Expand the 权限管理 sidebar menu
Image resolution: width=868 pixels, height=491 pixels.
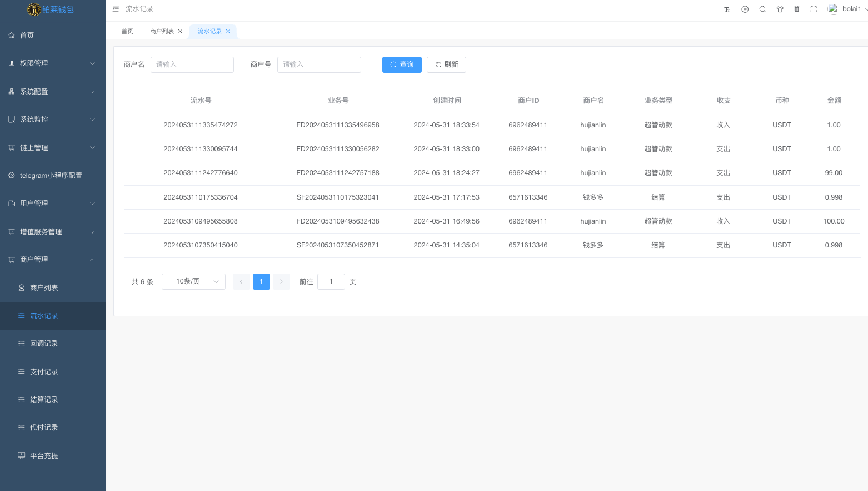[x=53, y=63]
